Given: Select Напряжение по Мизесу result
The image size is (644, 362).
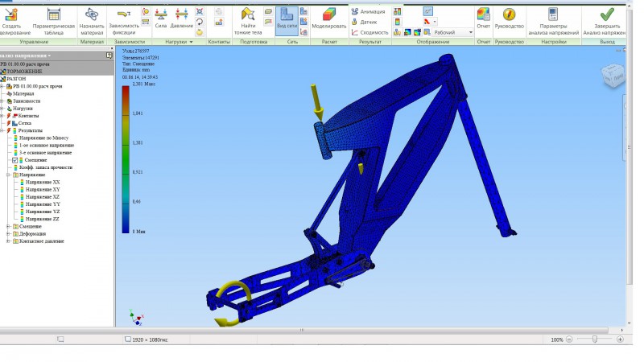Looking at the screenshot, I should tap(44, 138).
